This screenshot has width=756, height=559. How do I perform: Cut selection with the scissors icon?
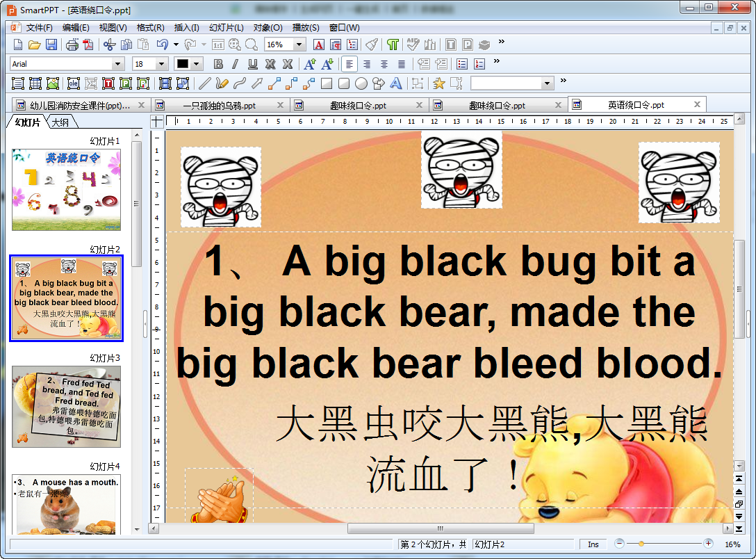tap(110, 45)
